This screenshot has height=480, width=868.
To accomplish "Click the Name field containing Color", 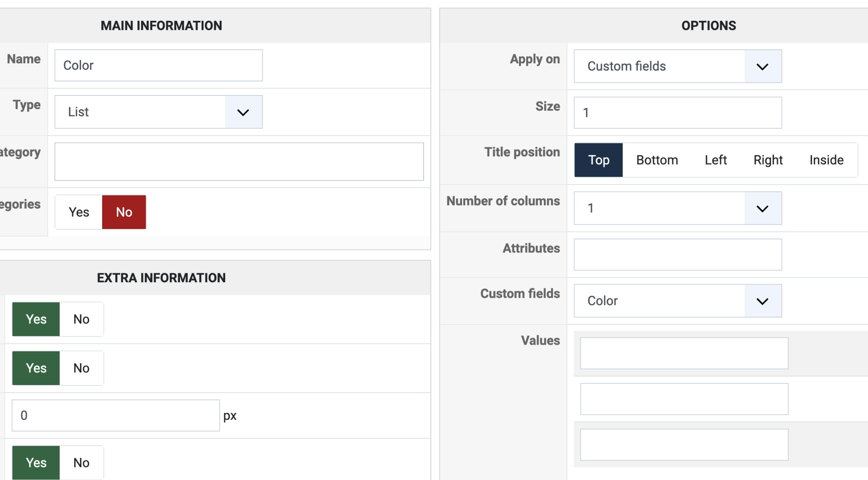I will coord(158,66).
